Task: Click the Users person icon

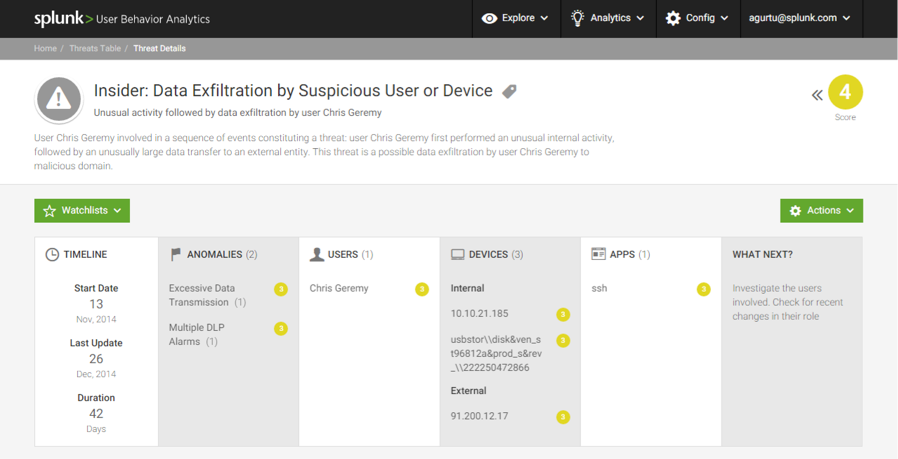Action: tap(317, 254)
